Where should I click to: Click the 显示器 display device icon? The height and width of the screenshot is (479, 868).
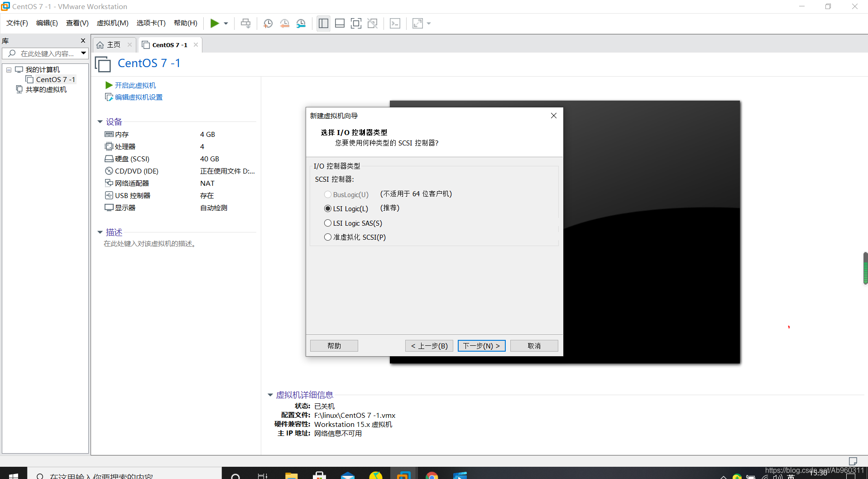coord(109,208)
